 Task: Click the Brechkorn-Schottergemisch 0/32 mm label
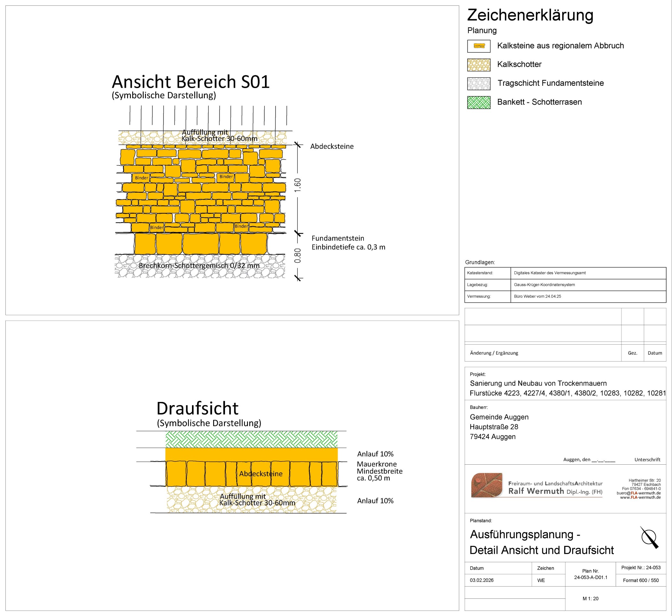[x=199, y=266]
